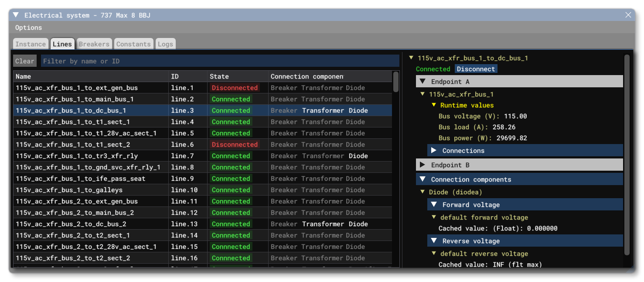Select the 115v_ac_xfr_bus_1_to_ext_gen_bus row
Screen dimensions: 644x282
point(131,87)
